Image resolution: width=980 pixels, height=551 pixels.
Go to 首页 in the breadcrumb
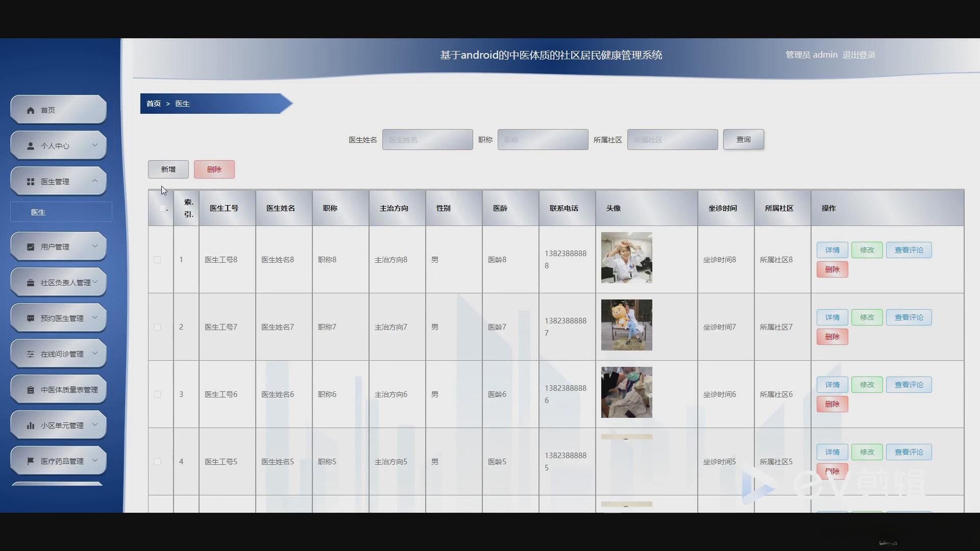[153, 104]
